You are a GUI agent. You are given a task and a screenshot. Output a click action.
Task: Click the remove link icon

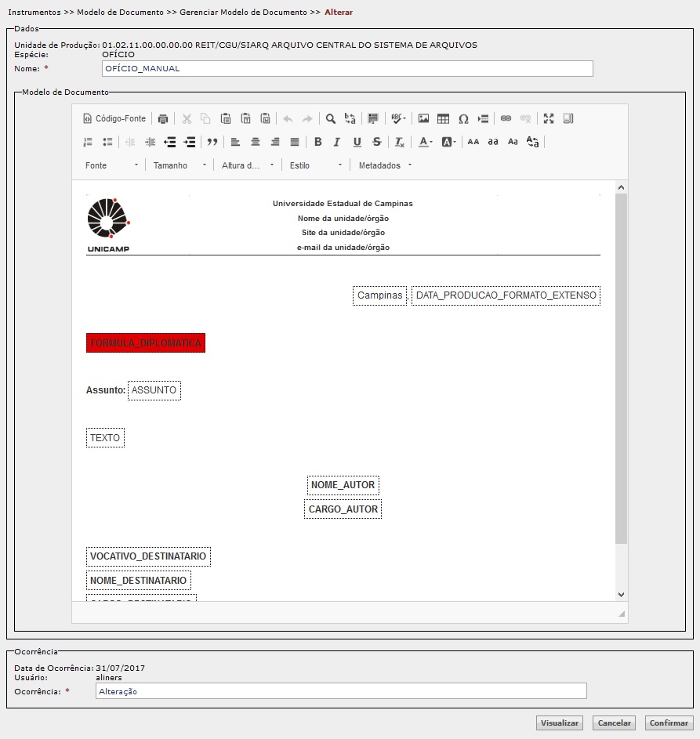[x=526, y=119]
